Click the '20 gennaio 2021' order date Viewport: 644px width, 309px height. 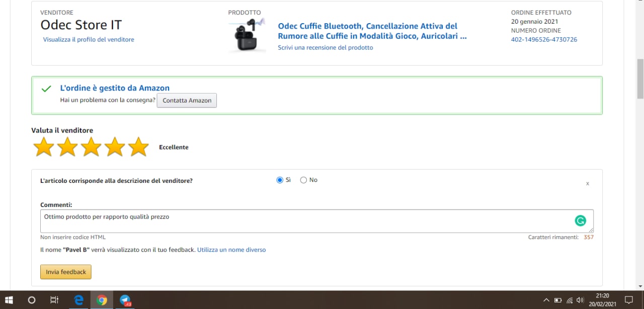click(x=534, y=22)
